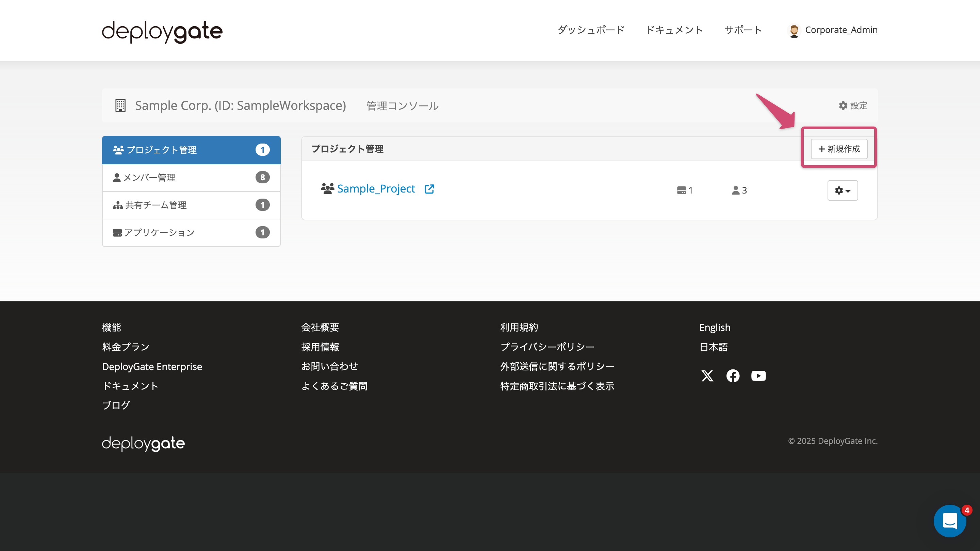Click the device count icon showing 1
The height and width of the screenshot is (551, 980).
pyautogui.click(x=681, y=190)
